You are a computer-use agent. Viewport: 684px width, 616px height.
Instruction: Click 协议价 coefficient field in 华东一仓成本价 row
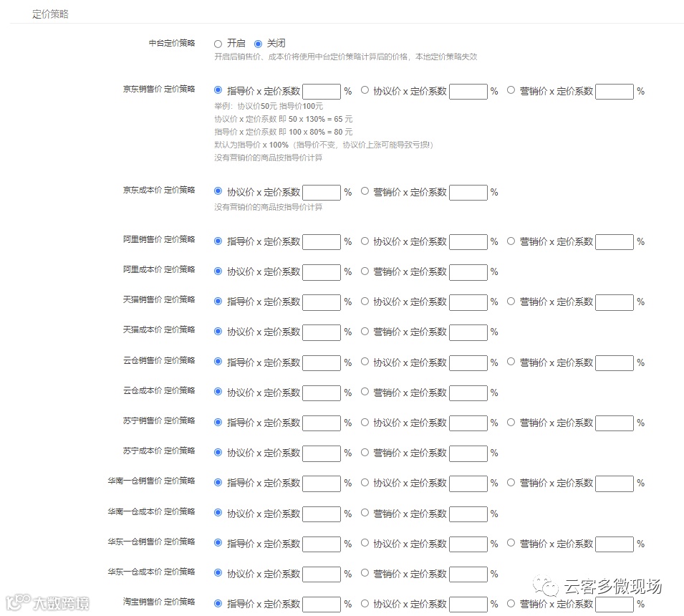[x=322, y=574]
